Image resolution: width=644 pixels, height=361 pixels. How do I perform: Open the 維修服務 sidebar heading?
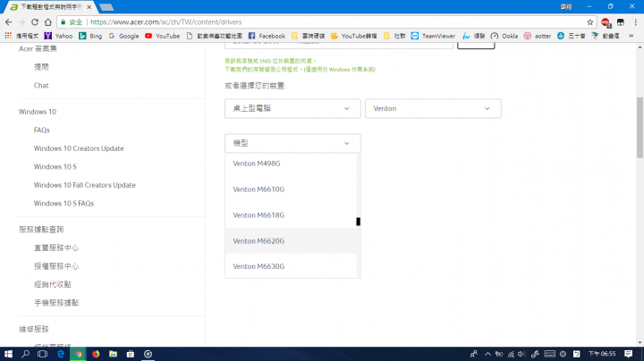[x=34, y=329]
